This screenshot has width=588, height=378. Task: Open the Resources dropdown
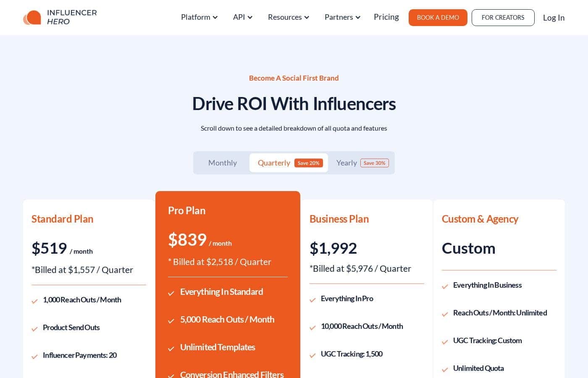[289, 17]
